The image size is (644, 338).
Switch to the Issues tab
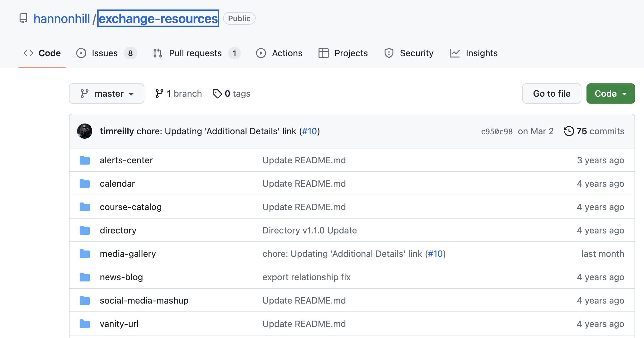tap(106, 53)
